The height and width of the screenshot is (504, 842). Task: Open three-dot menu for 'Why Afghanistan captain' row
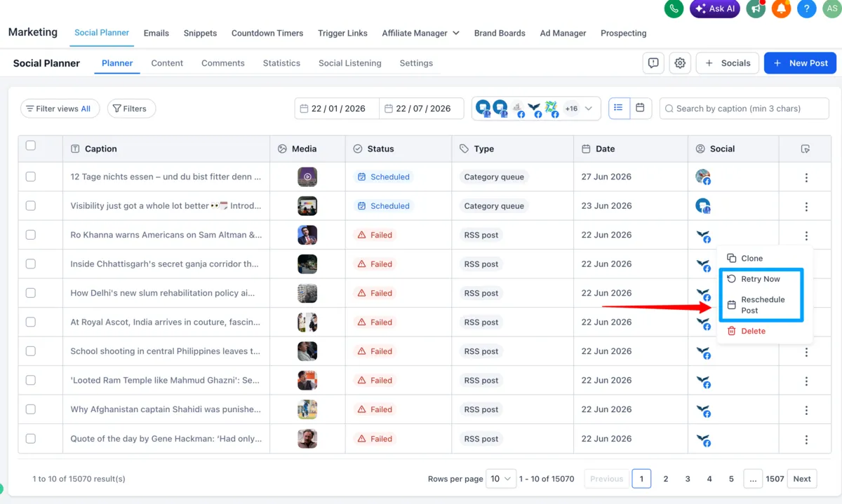point(806,411)
